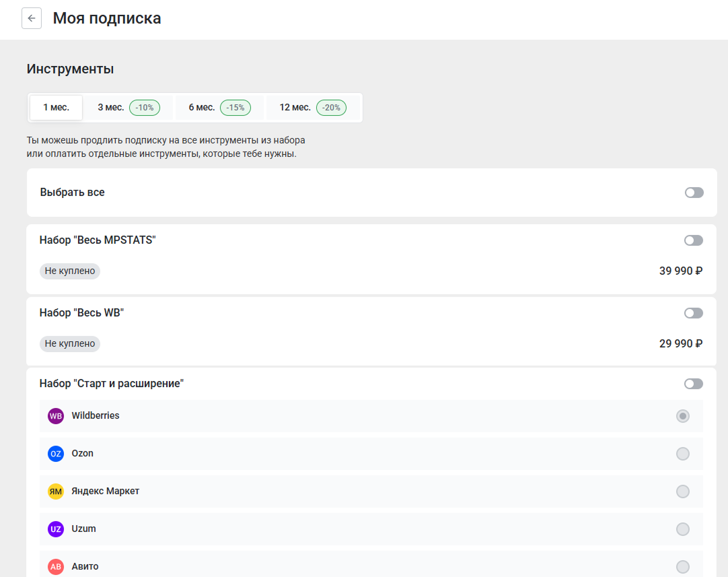Switch to the 1 мес. period tab

point(56,107)
